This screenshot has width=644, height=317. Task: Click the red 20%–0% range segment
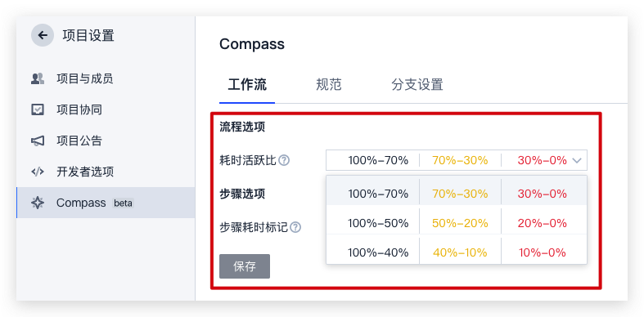543,223
